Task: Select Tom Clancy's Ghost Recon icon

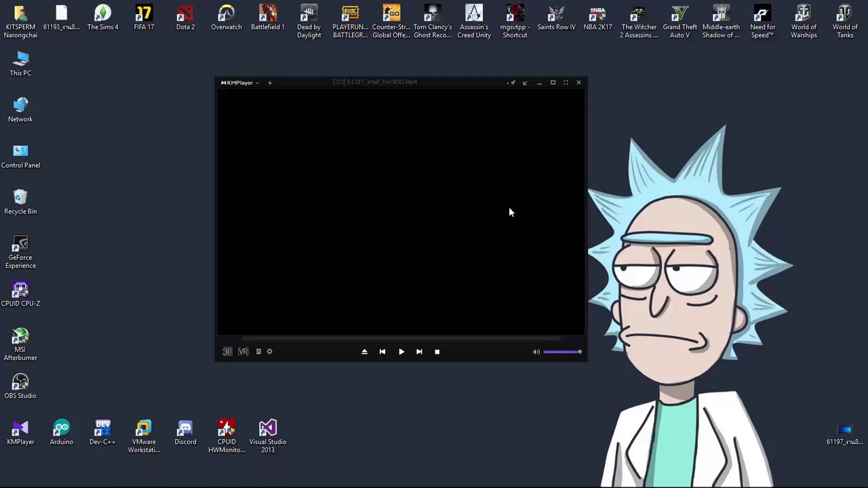Action: 433,22
